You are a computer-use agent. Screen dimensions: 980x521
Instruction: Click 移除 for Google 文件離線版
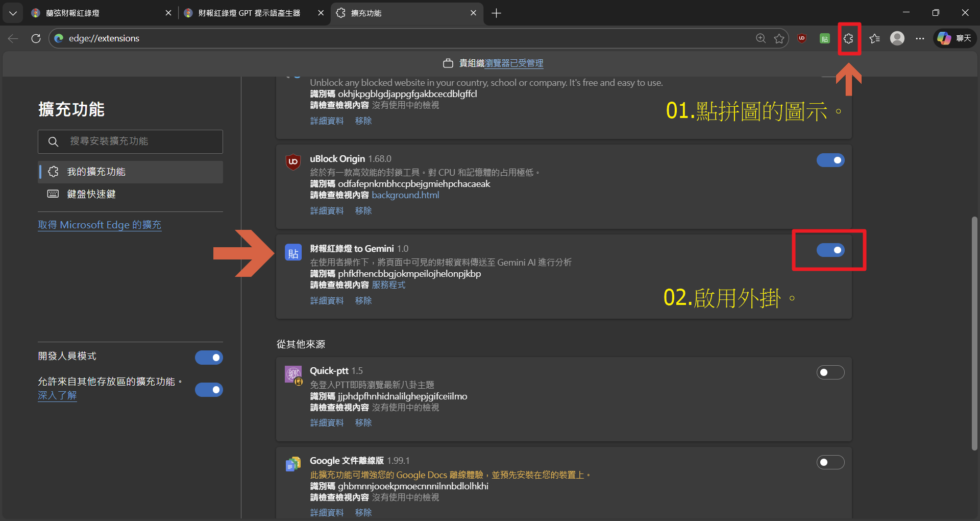point(363,512)
